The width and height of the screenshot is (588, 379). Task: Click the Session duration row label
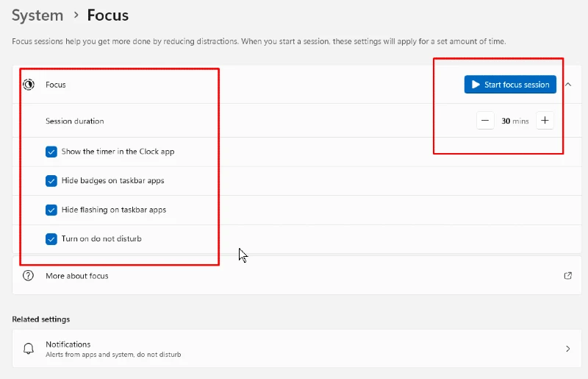pos(75,121)
